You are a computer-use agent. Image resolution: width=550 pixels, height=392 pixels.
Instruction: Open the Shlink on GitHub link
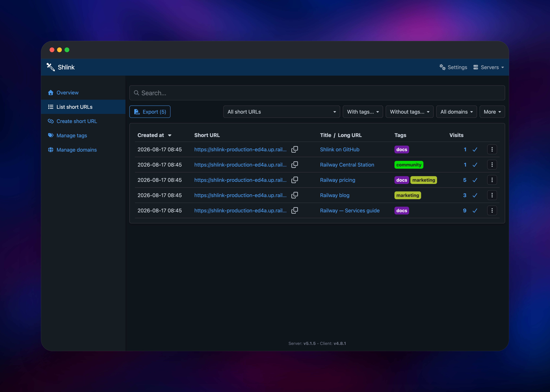(x=340, y=149)
